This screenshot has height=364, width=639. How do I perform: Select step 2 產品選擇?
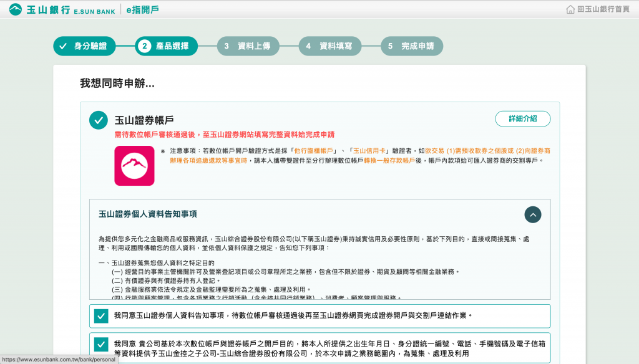pos(166,46)
